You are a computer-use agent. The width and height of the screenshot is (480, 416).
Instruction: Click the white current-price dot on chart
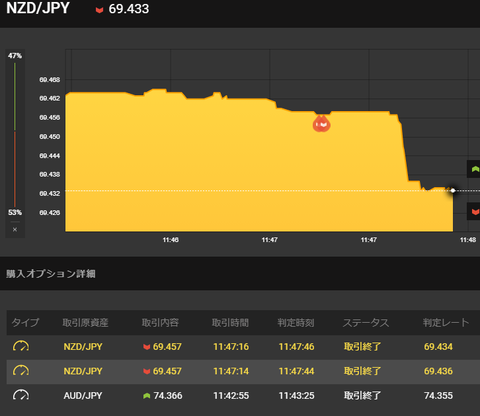[453, 191]
